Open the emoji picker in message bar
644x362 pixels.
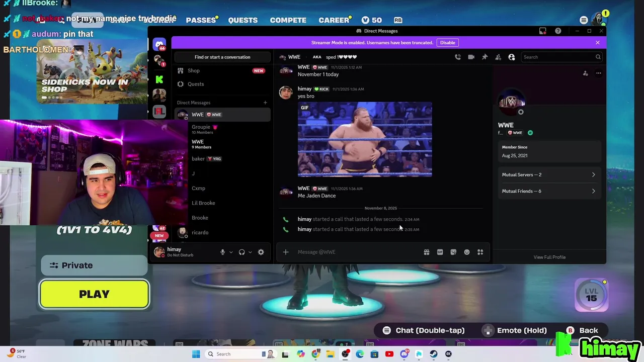[x=467, y=252]
